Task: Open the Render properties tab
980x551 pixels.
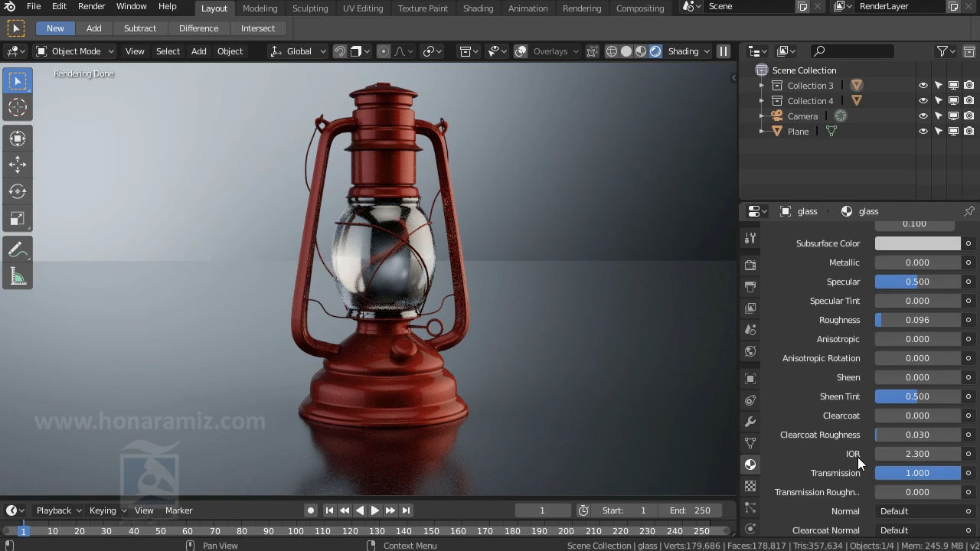Action: pyautogui.click(x=750, y=265)
